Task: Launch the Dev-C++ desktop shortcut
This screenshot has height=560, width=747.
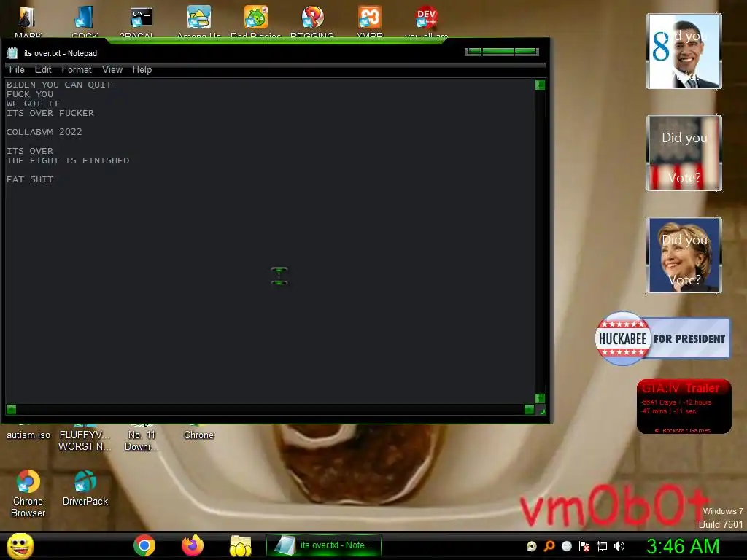Action: (x=426, y=17)
